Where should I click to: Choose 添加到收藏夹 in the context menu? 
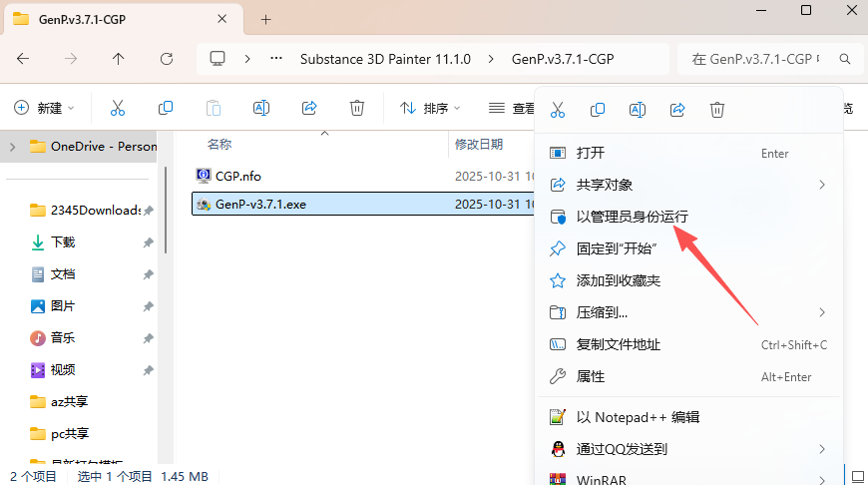click(x=688, y=280)
